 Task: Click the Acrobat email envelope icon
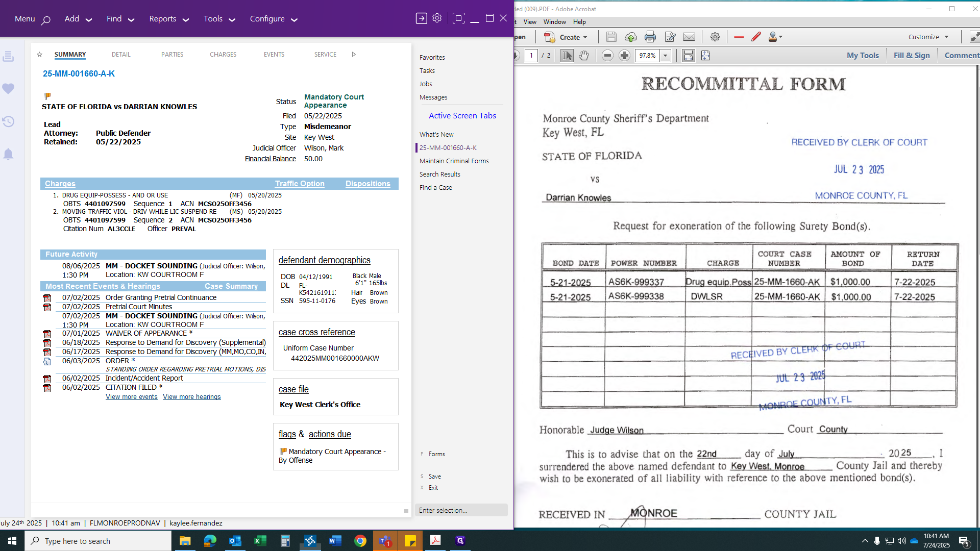coord(689,37)
